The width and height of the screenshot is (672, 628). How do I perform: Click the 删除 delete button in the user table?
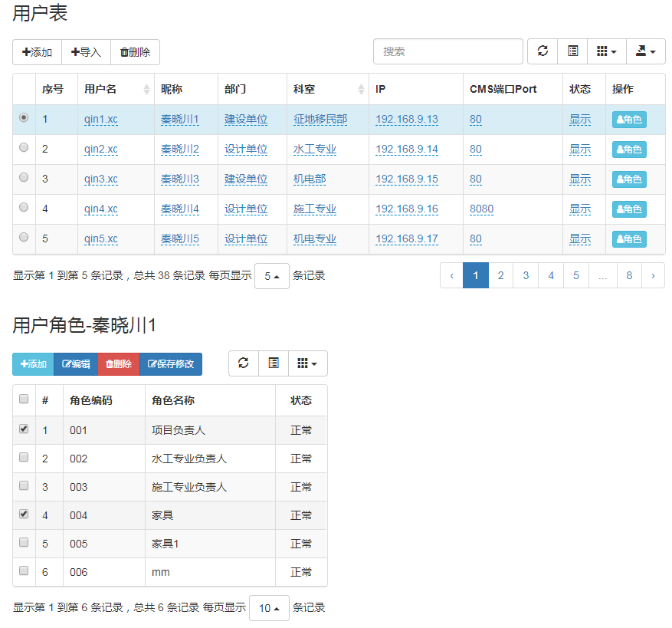(x=135, y=51)
